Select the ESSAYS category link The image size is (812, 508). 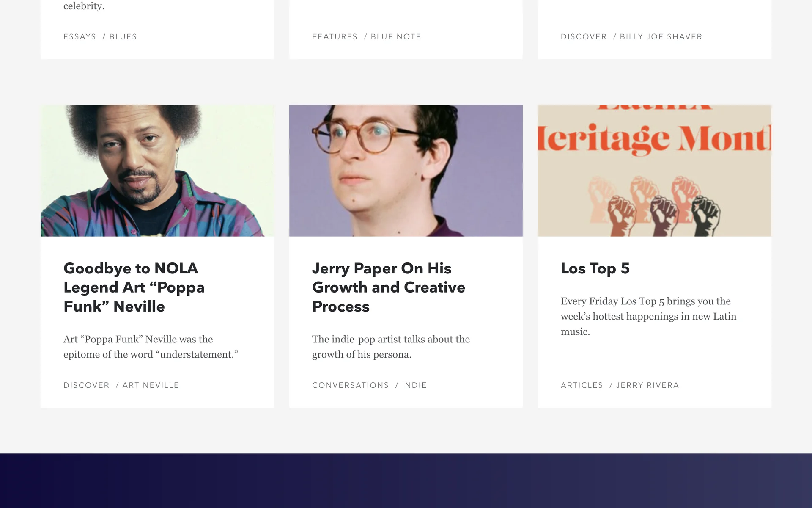coord(80,37)
